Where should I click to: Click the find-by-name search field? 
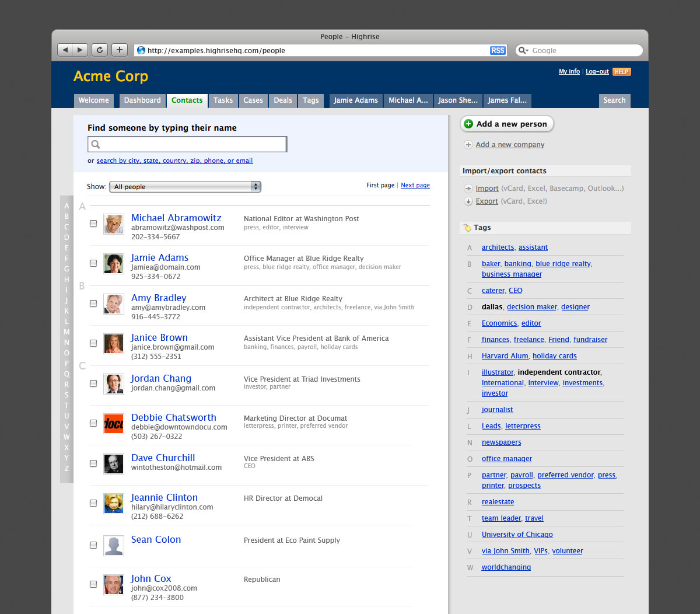(x=187, y=144)
